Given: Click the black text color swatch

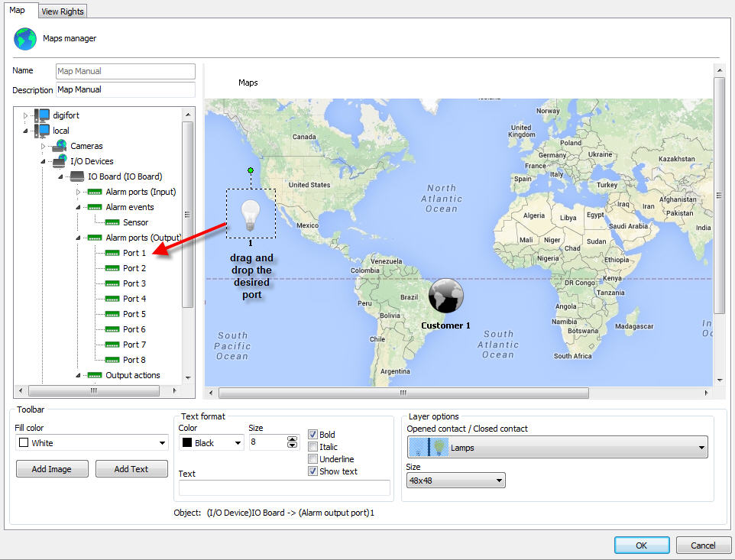Looking at the screenshot, I should click(x=187, y=442).
